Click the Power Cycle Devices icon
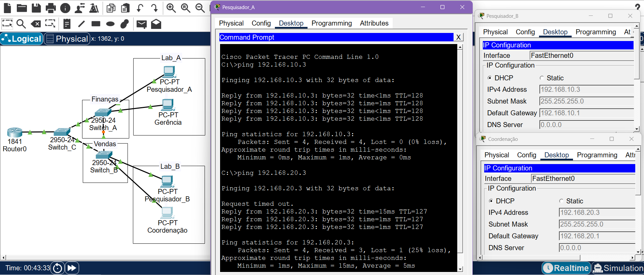The width and height of the screenshot is (644, 275). pos(58,268)
